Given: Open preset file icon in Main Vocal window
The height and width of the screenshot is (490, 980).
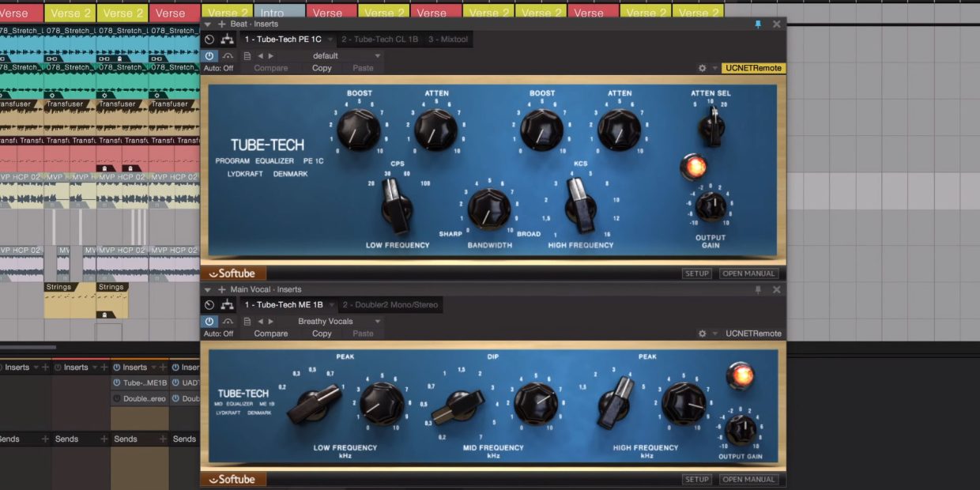Looking at the screenshot, I should pyautogui.click(x=247, y=322).
